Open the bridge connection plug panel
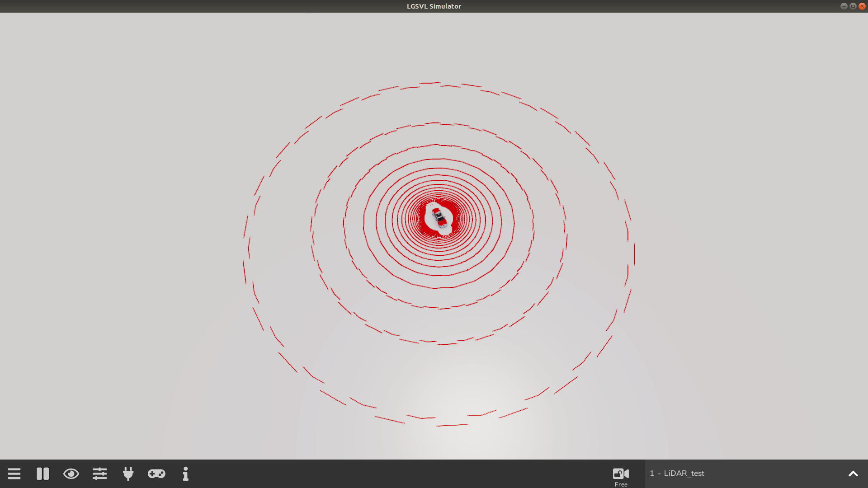 128,474
